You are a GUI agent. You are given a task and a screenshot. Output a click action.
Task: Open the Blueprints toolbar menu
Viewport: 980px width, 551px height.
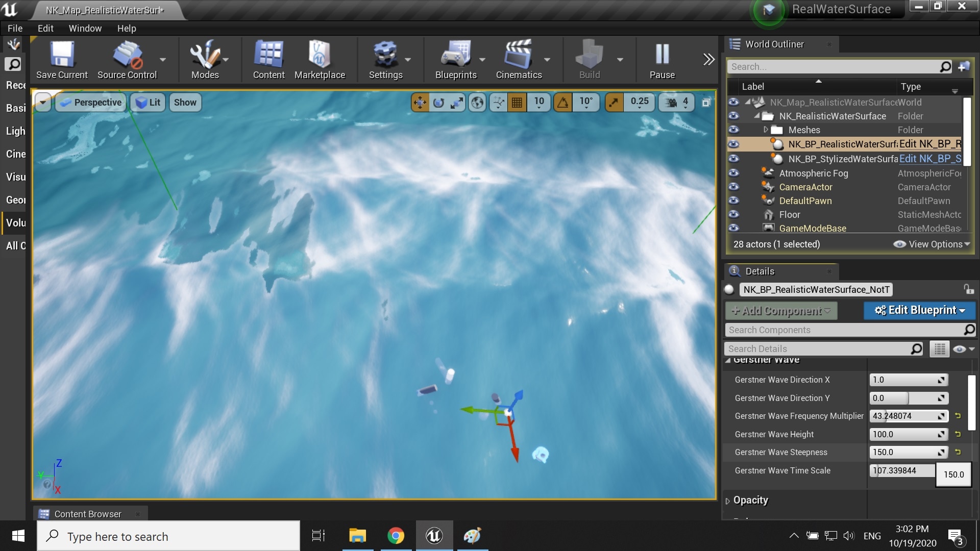456,60
